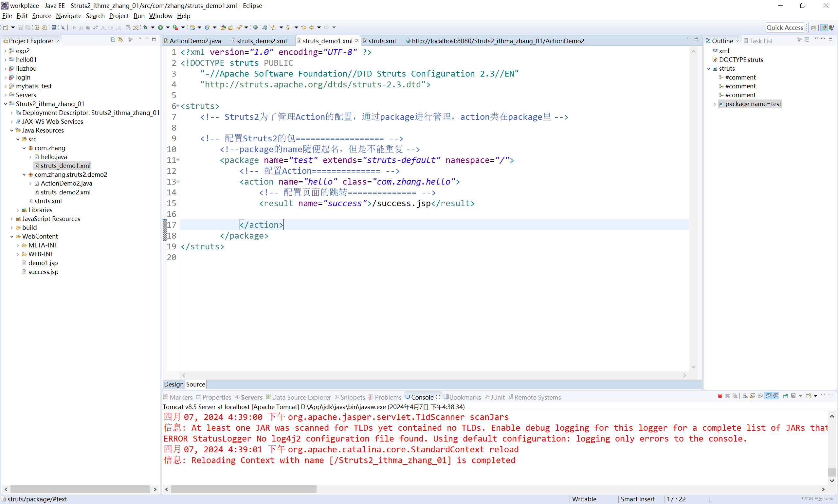838x504 pixels.
Task: Click the Search flashlight toolbar icon
Action: [239, 27]
